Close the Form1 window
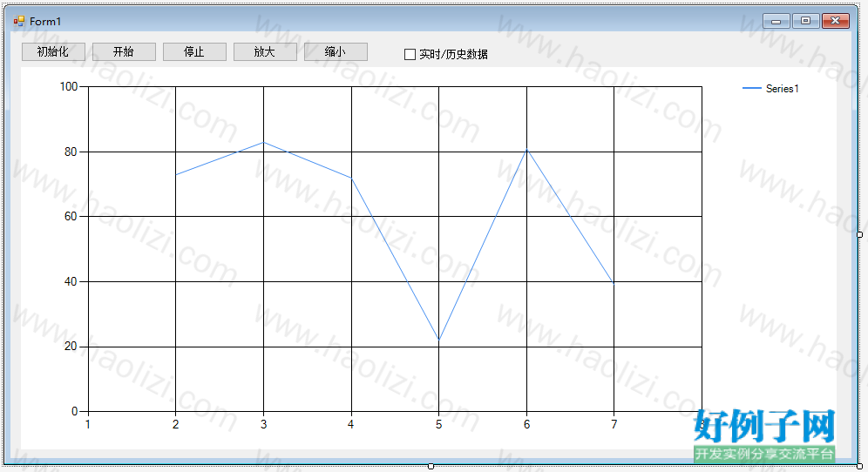The width and height of the screenshot is (868, 472). point(836,21)
